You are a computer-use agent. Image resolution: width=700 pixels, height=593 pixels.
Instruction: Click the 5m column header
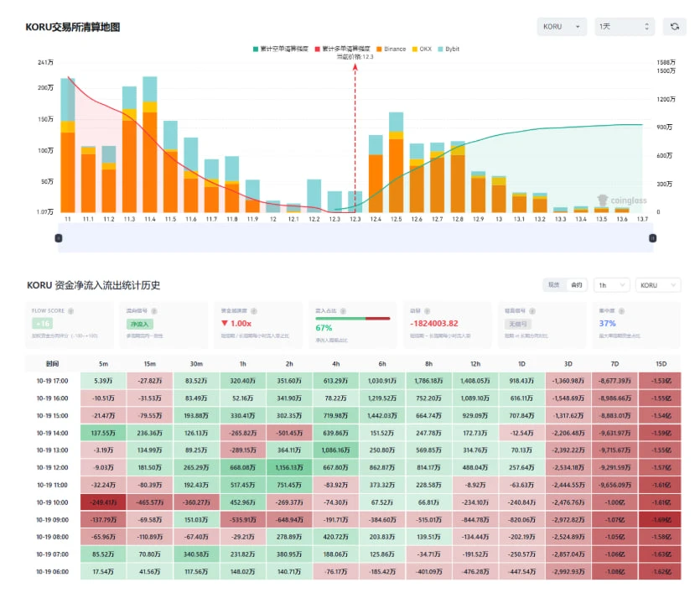coord(104,364)
